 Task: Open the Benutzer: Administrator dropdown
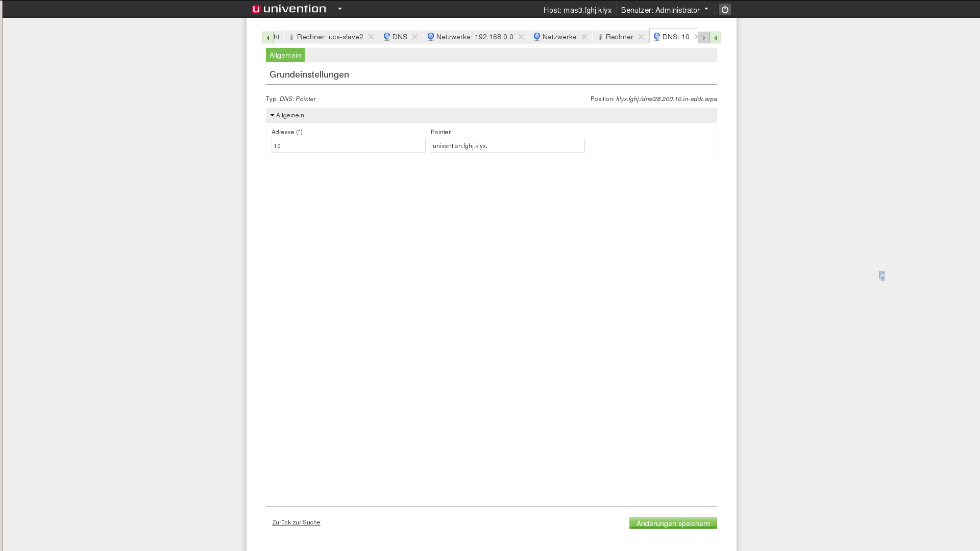point(665,10)
